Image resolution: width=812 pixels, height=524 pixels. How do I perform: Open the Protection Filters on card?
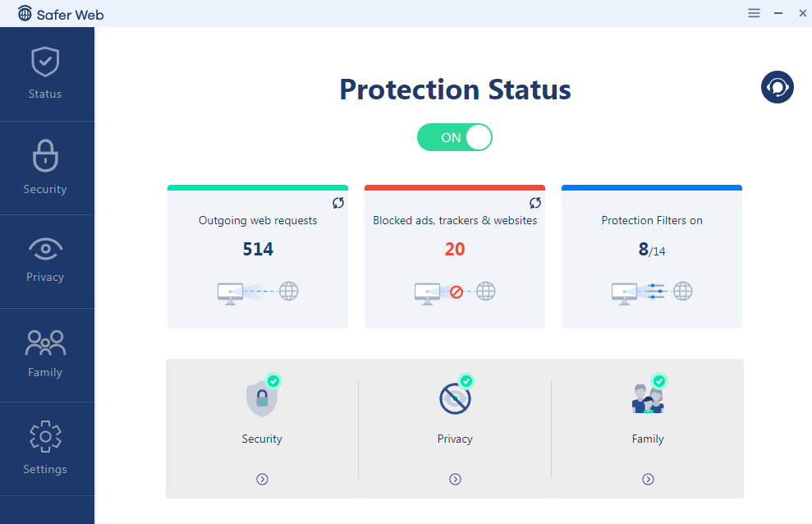[651, 255]
